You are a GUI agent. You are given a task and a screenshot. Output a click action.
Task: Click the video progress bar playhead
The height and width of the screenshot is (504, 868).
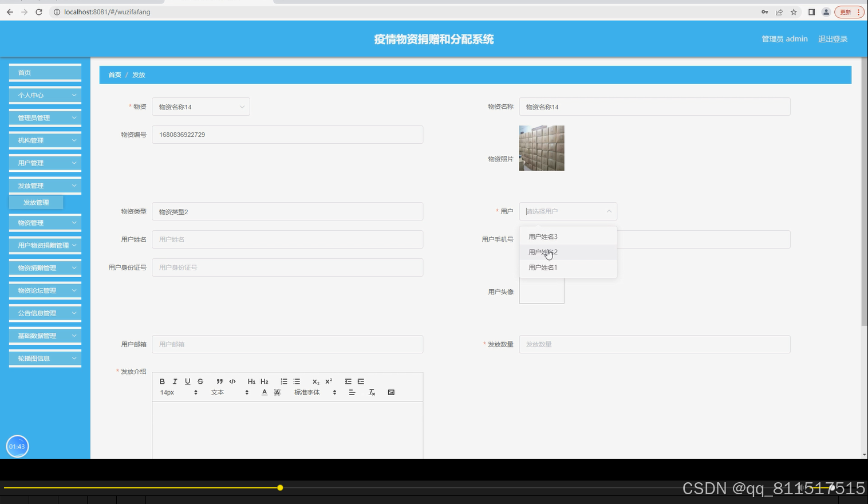point(280,488)
